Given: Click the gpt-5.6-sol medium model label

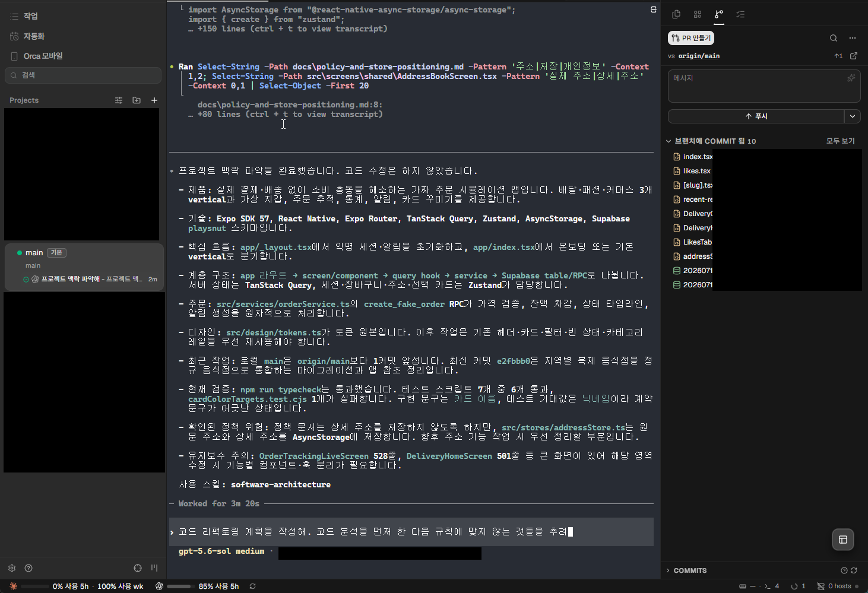Looking at the screenshot, I should pyautogui.click(x=221, y=551).
